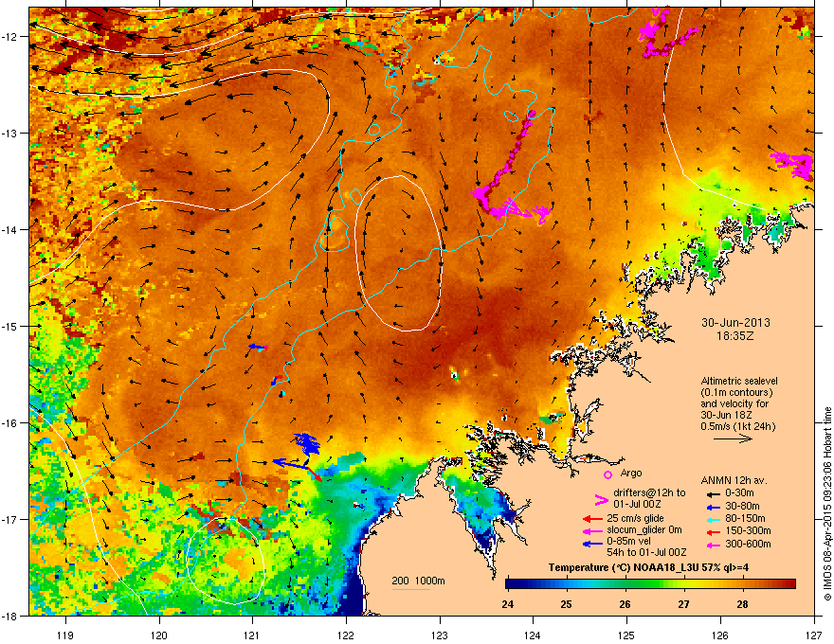
Task: Click longitude axis label 125
Action: (626, 635)
